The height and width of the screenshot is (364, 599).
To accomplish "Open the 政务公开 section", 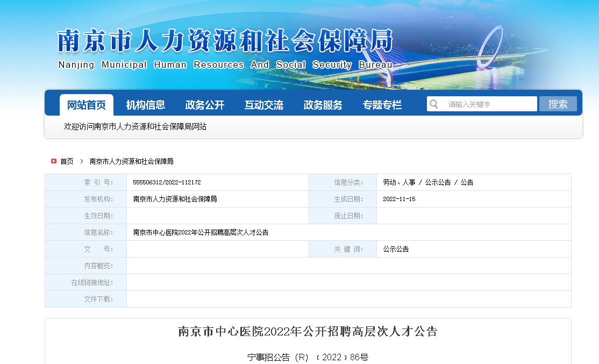I will coord(204,105).
